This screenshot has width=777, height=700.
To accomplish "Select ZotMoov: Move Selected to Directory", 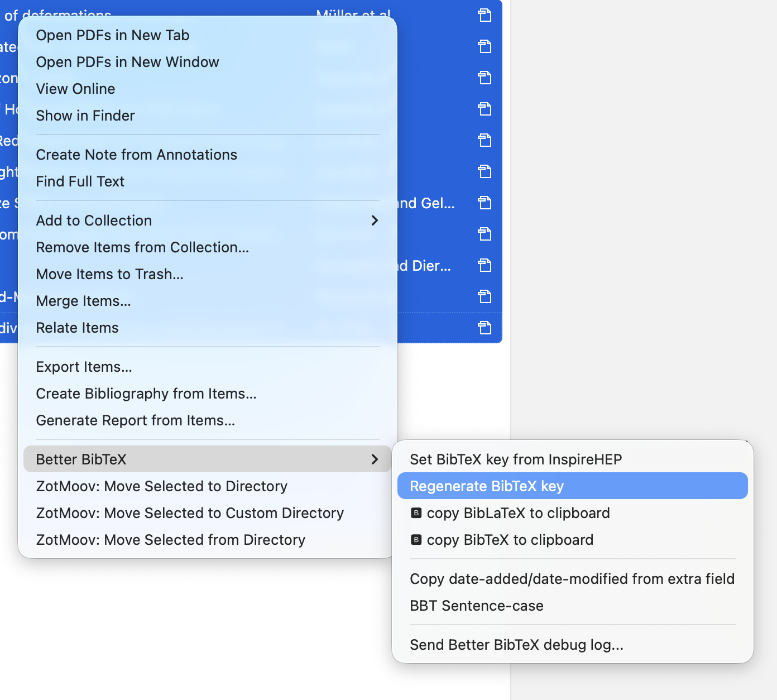I will click(207, 486).
